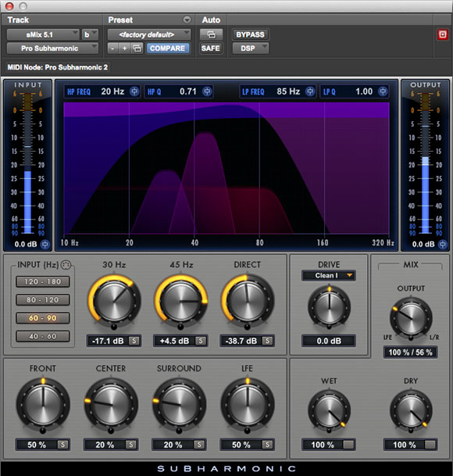This screenshot has width=453, height=476.
Task: Click the preset copy settings icon
Action: (137, 48)
